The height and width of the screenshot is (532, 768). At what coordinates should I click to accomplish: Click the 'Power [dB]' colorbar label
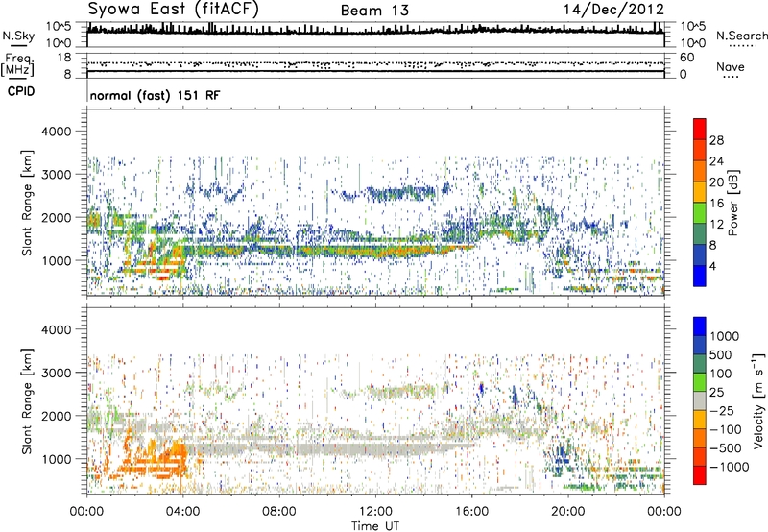pos(732,203)
